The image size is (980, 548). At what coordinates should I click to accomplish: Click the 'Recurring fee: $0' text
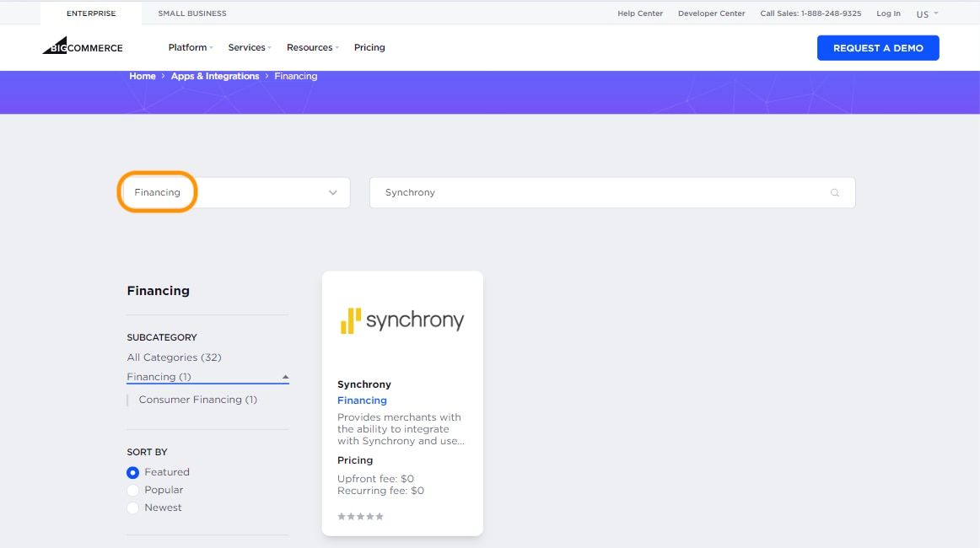pyautogui.click(x=380, y=491)
